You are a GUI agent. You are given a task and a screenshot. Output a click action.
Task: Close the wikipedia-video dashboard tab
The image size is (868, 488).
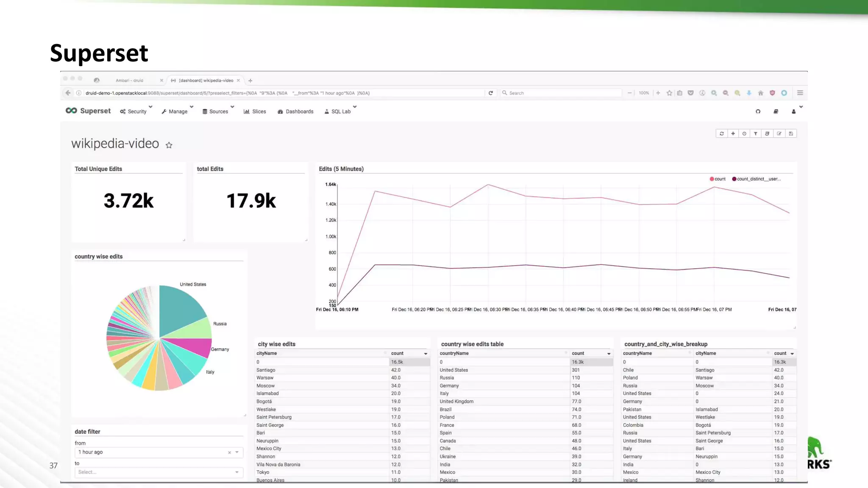coord(238,80)
